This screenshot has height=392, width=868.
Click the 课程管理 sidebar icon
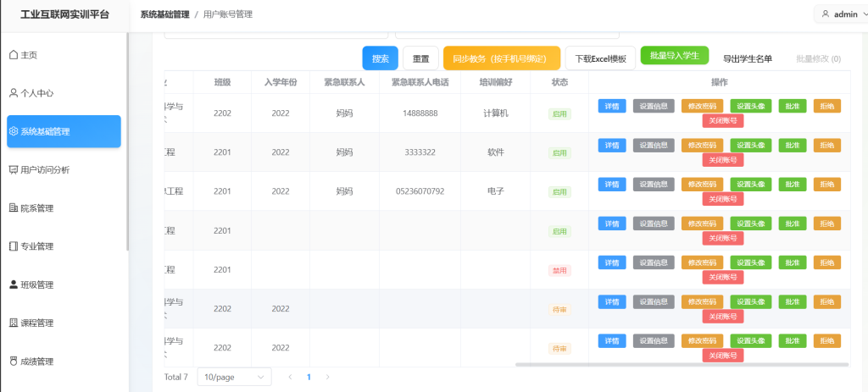(x=14, y=323)
